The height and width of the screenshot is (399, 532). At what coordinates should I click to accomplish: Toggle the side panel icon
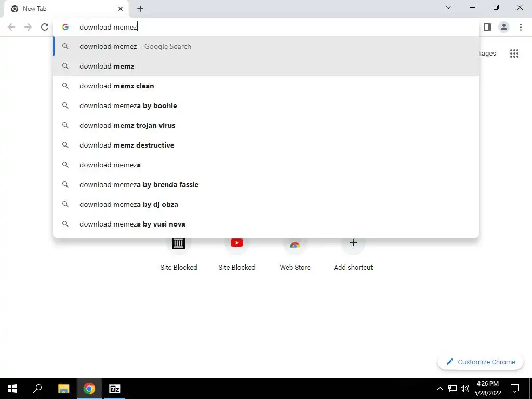[487, 27]
